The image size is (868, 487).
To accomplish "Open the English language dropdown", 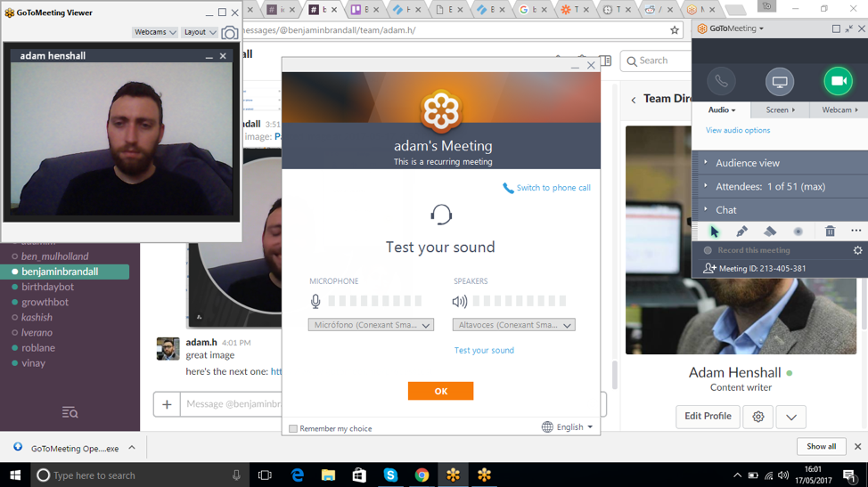I will click(575, 426).
